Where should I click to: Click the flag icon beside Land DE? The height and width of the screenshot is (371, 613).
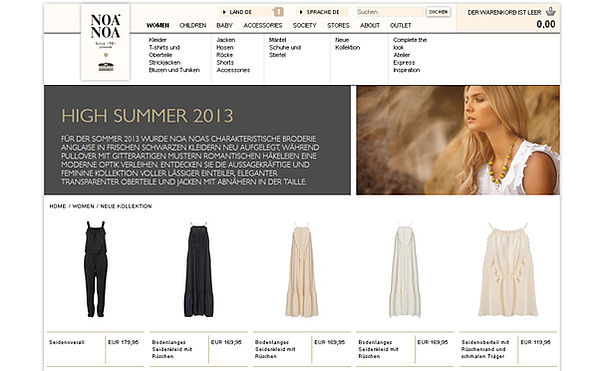click(278, 12)
